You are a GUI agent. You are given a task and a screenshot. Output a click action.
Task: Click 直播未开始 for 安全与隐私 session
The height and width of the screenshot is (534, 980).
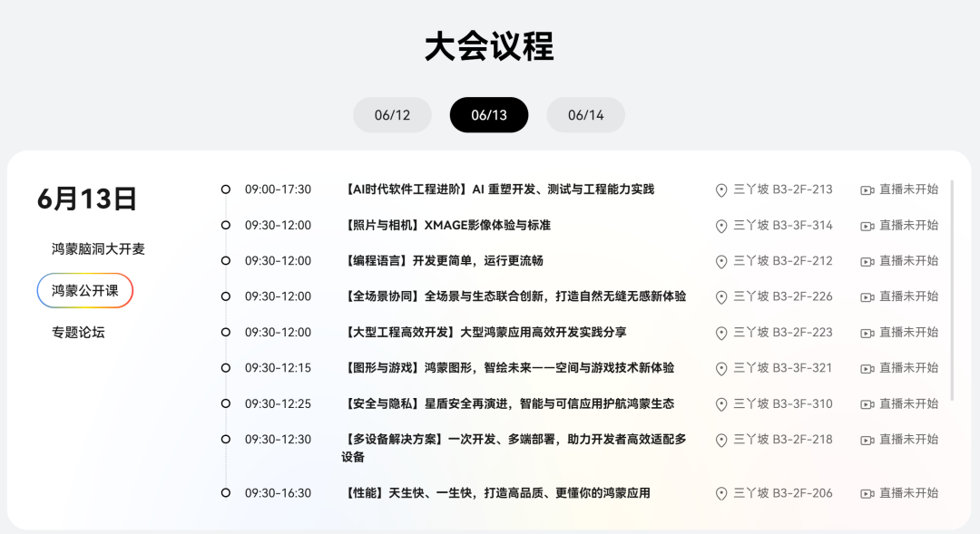click(x=908, y=403)
